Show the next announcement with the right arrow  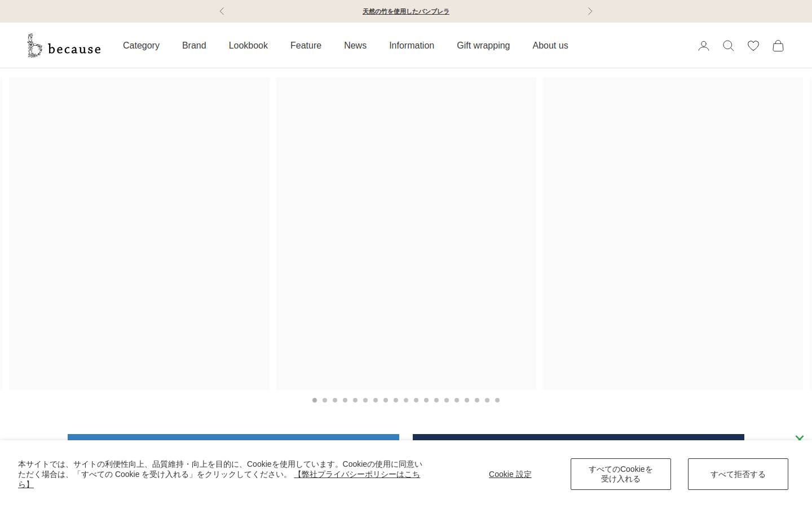click(x=590, y=11)
